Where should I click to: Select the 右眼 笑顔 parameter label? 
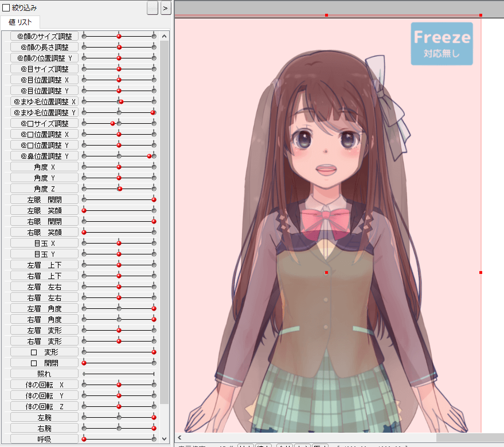(44, 232)
